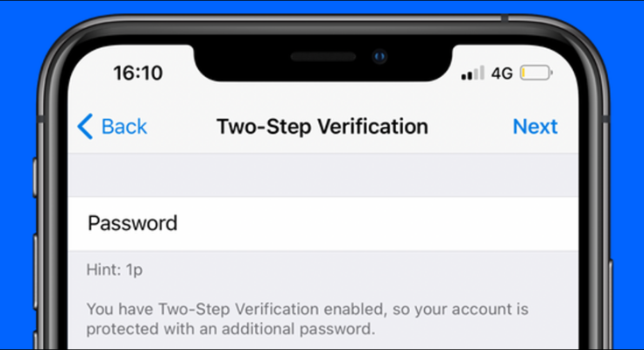
Task: Focus the Password input field
Action: click(323, 224)
